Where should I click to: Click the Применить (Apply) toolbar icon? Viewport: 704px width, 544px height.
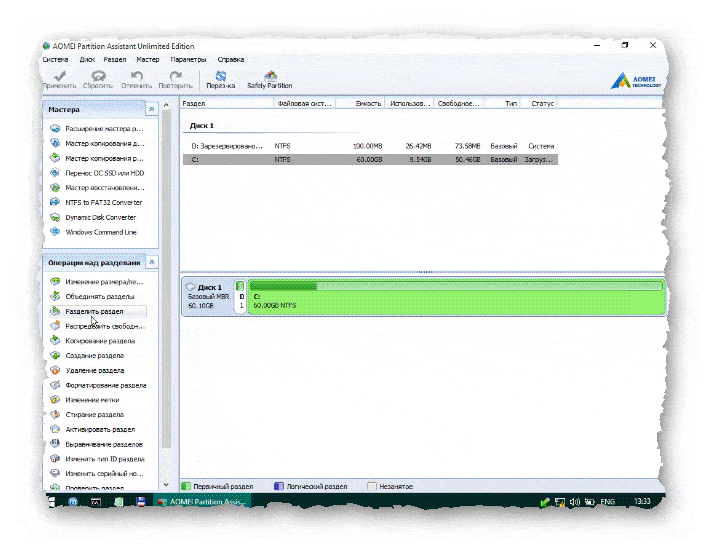60,80
